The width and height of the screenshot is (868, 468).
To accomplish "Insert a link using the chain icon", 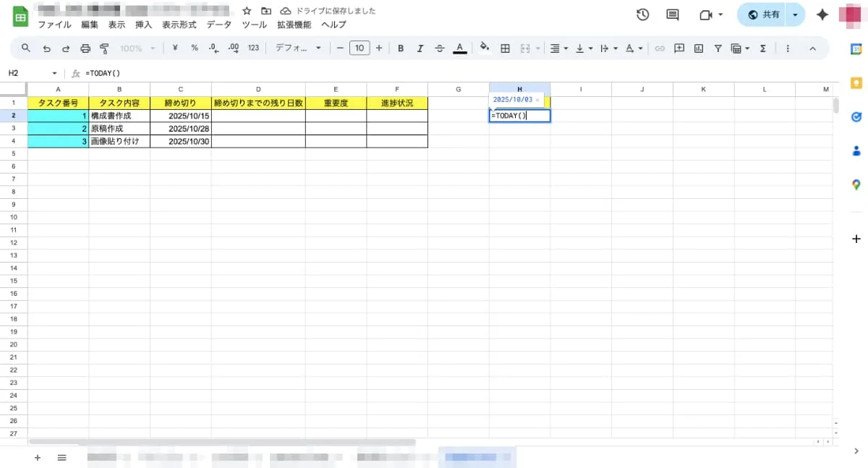I will tap(659, 48).
